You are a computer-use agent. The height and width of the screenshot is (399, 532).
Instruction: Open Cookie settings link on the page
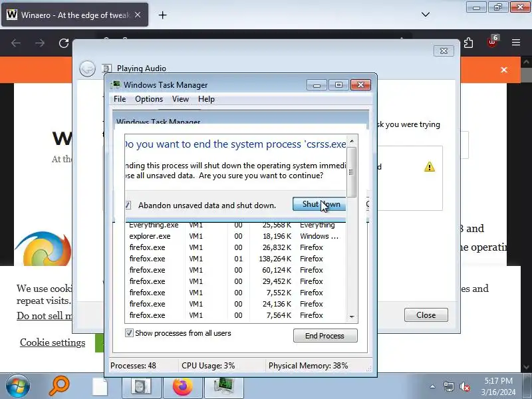pyautogui.click(x=53, y=342)
